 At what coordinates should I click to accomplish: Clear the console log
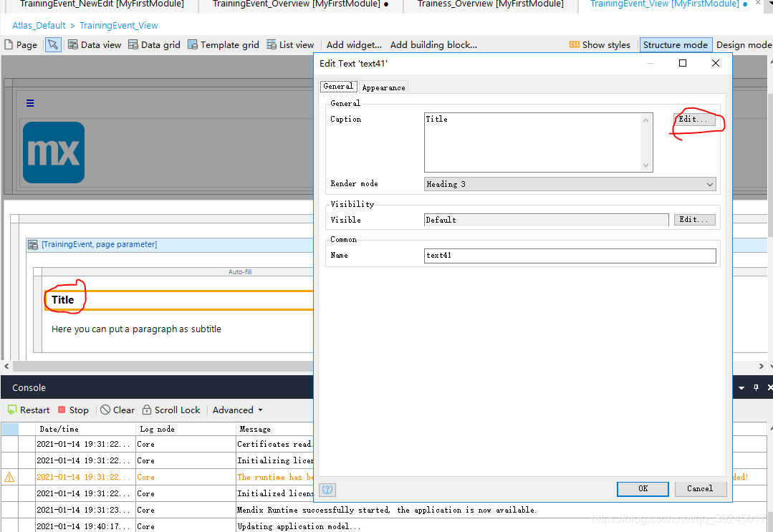pos(117,410)
